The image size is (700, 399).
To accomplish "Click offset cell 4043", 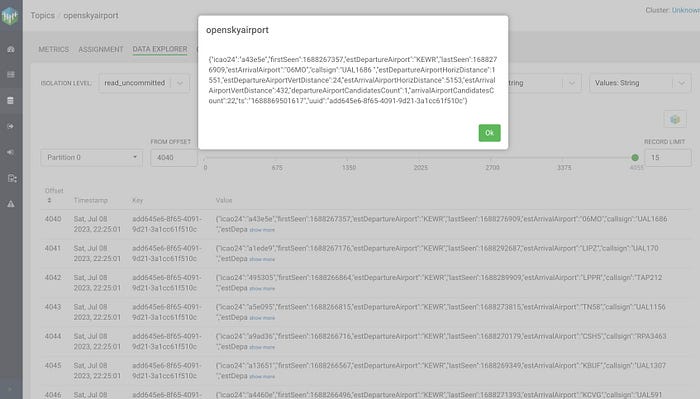I will (53, 307).
